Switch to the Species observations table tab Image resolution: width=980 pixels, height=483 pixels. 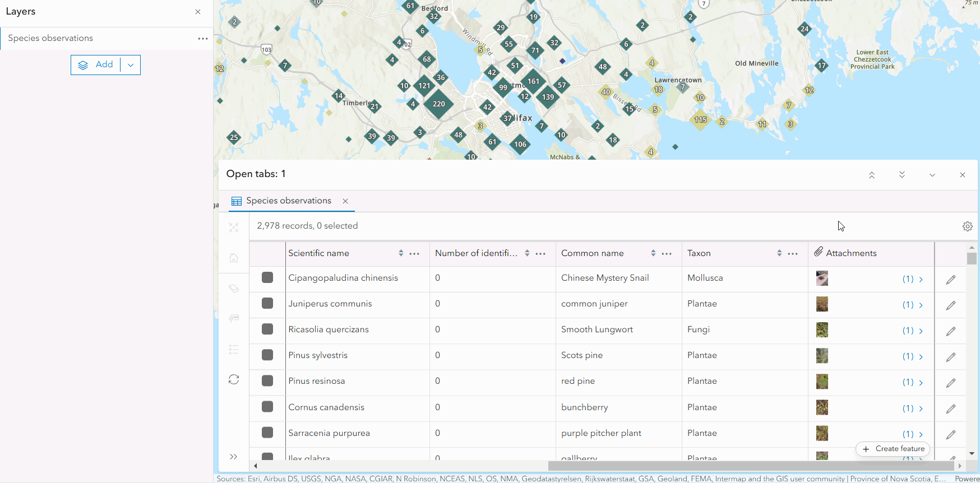[288, 201]
